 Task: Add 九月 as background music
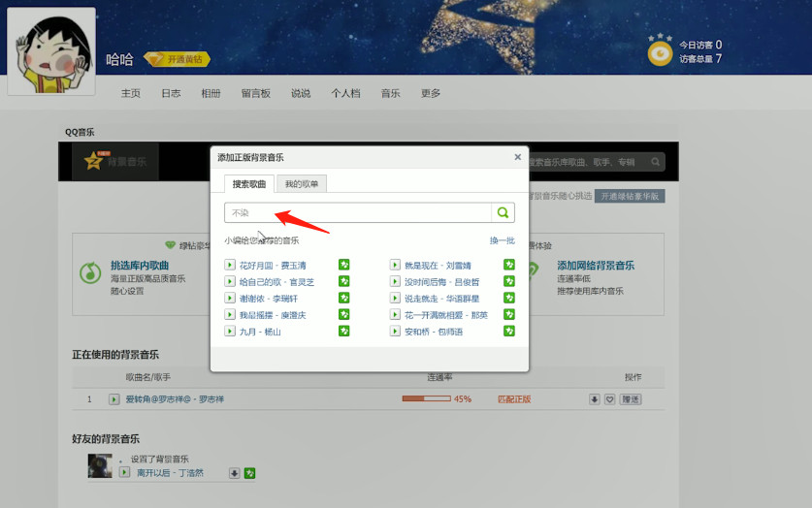[343, 332]
